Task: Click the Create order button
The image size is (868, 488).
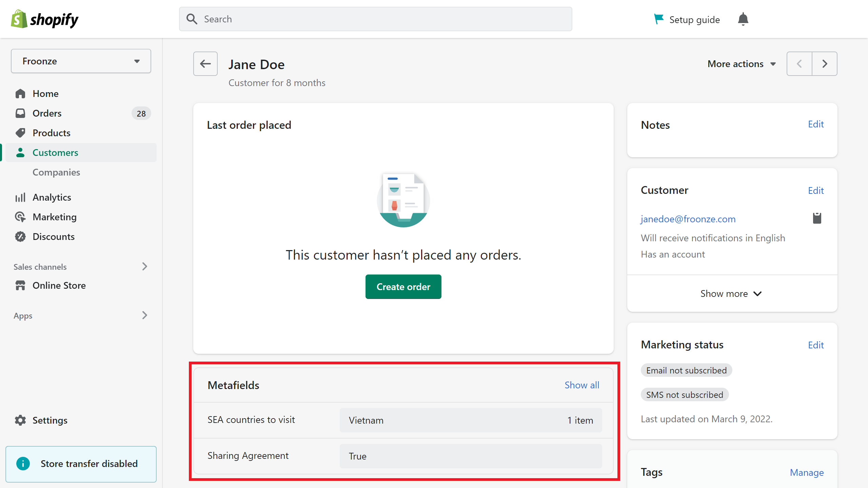Action: pyautogui.click(x=403, y=286)
